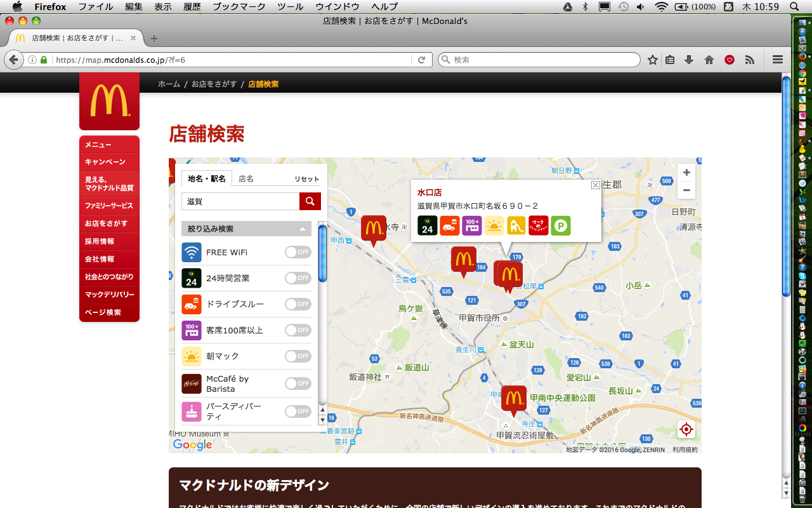Zoom out the map with minus
This screenshot has width=812, height=508.
coord(686,190)
